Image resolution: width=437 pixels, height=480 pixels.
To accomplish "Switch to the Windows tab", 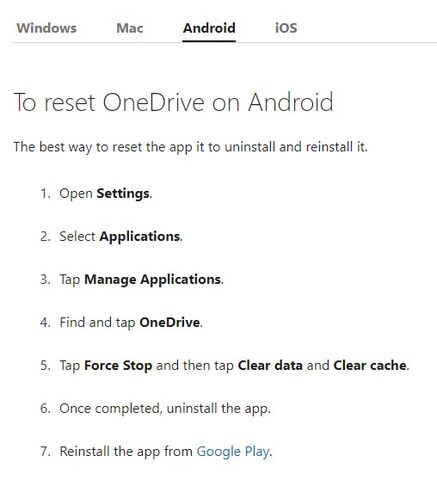I will (x=47, y=28).
